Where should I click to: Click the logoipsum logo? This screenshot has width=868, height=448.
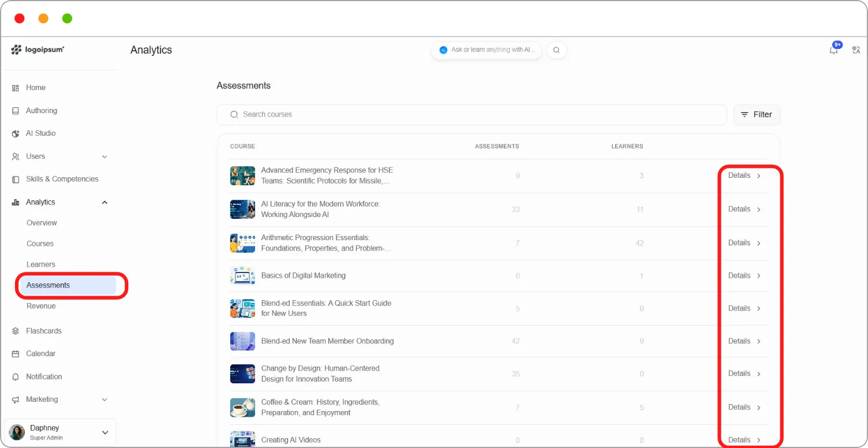pos(38,50)
